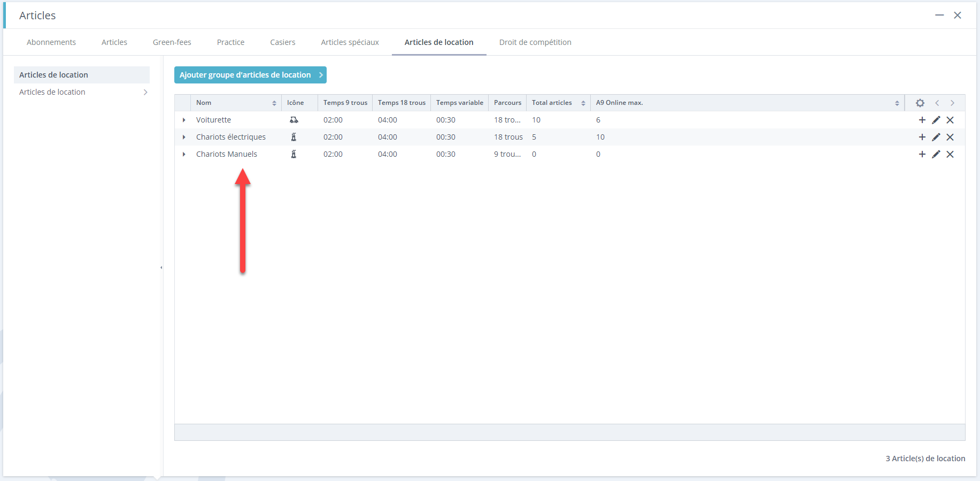Click 3 Article(s) de location footer text
980x481 pixels.
[x=925, y=459]
